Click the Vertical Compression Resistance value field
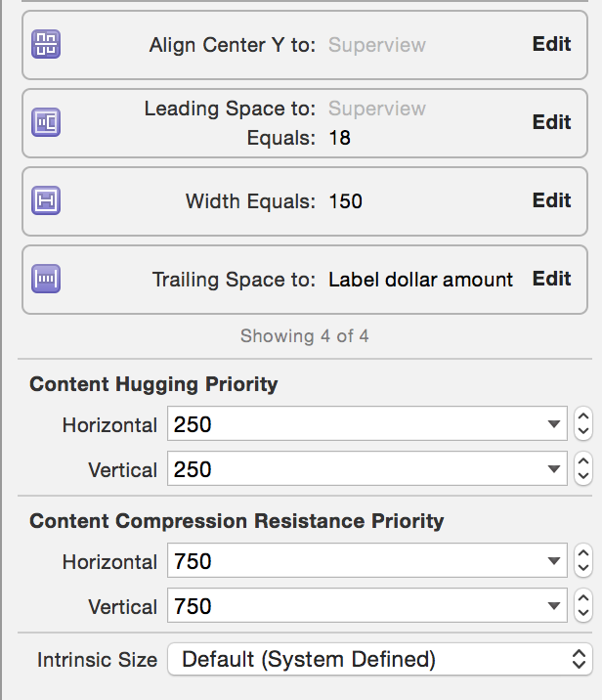 coord(352,606)
